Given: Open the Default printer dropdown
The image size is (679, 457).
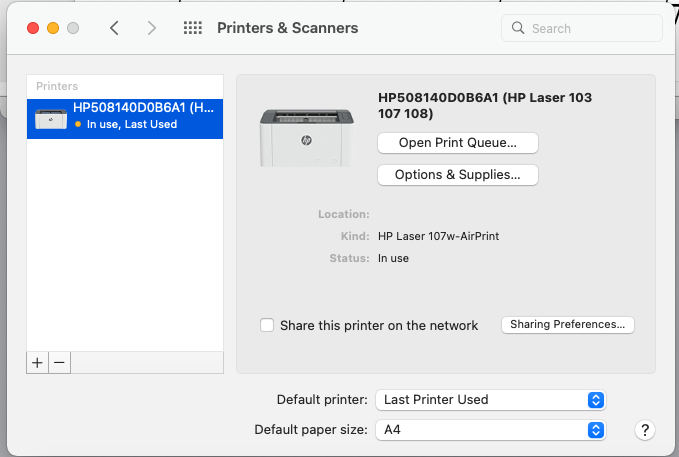Looking at the screenshot, I should (x=491, y=399).
